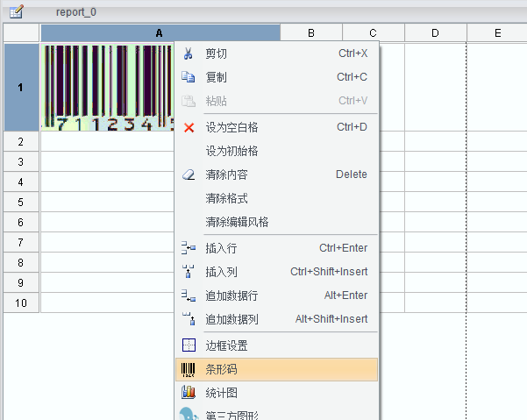Screen dimensions: 527x420
Task: Click the barcode image in cell A1
Action: click(108, 88)
